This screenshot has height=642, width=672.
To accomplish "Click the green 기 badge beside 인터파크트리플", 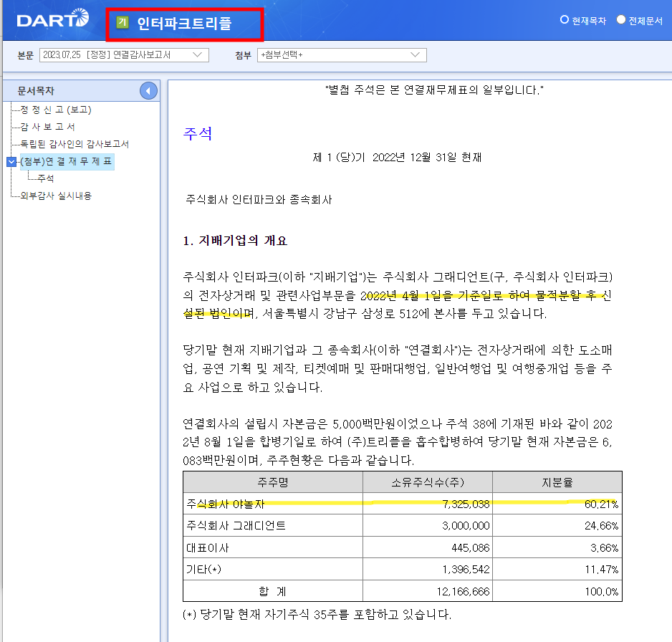I will click(x=123, y=22).
